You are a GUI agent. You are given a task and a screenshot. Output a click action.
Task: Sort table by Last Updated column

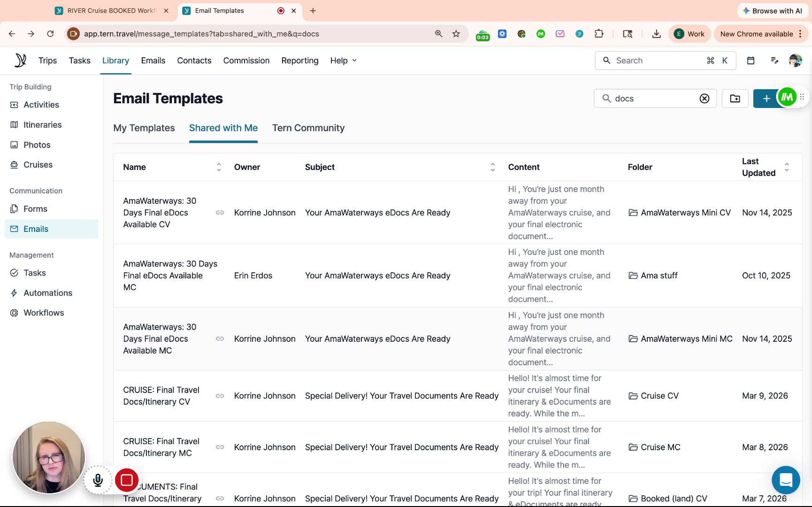[787, 167]
